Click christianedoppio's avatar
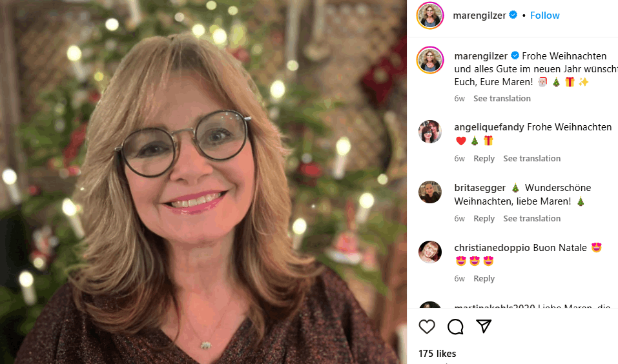 pyautogui.click(x=430, y=252)
